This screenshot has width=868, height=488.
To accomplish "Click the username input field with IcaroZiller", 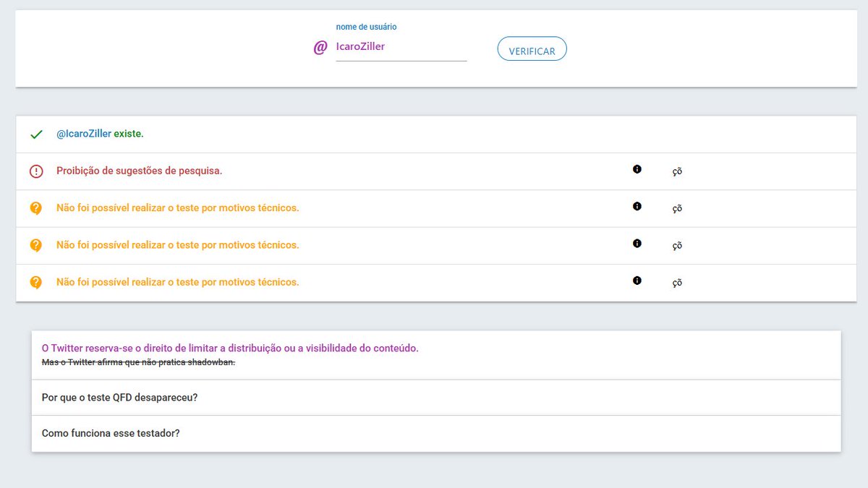I will pyautogui.click(x=401, y=47).
